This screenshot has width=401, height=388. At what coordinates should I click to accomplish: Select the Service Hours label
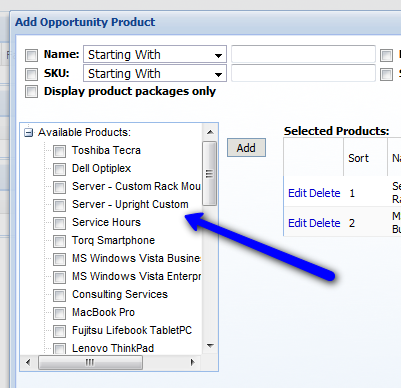click(106, 223)
